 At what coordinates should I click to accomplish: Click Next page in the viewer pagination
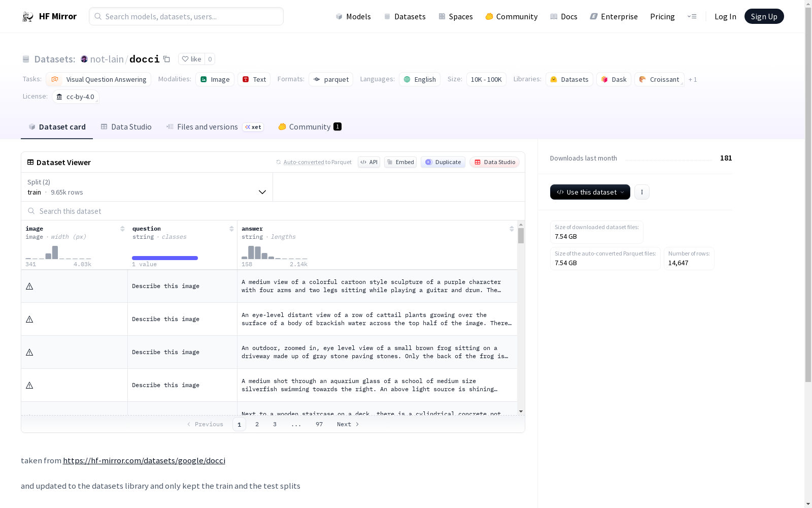[348, 424]
